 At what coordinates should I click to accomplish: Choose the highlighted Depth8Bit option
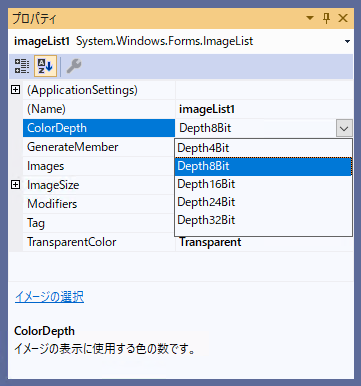263,166
